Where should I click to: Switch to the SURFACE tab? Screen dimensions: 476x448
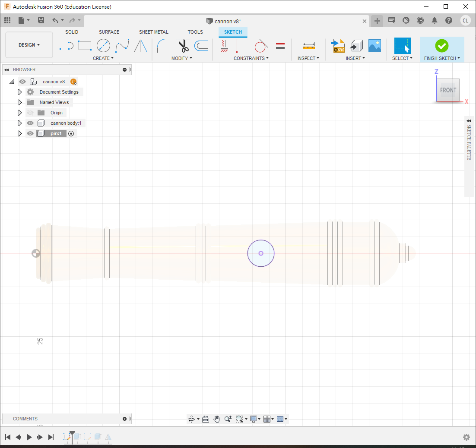coord(109,32)
